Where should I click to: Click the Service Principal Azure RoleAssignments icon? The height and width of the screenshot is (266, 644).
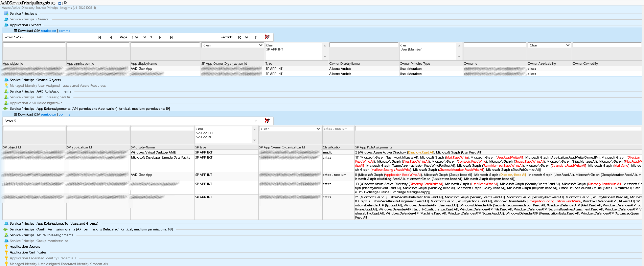[x=6, y=235]
